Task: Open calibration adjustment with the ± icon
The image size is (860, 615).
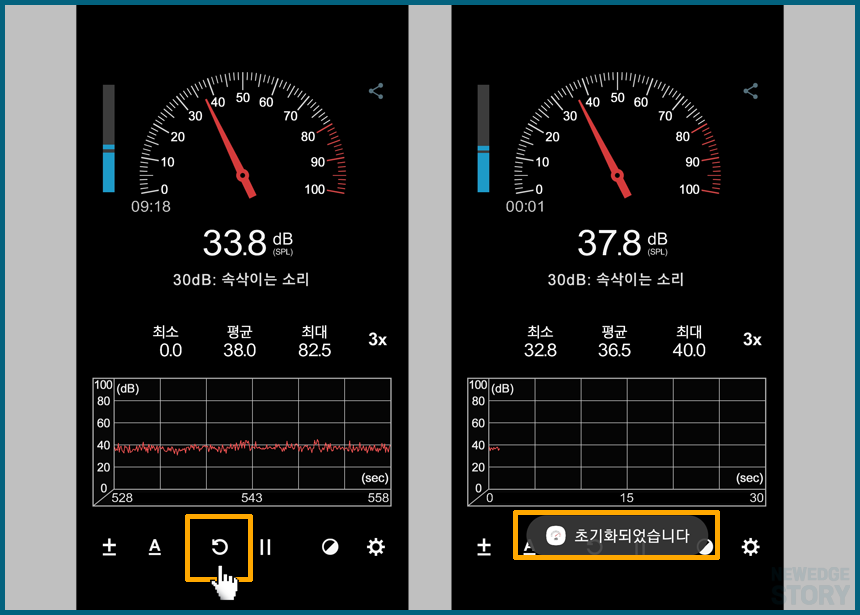Action: [109, 547]
